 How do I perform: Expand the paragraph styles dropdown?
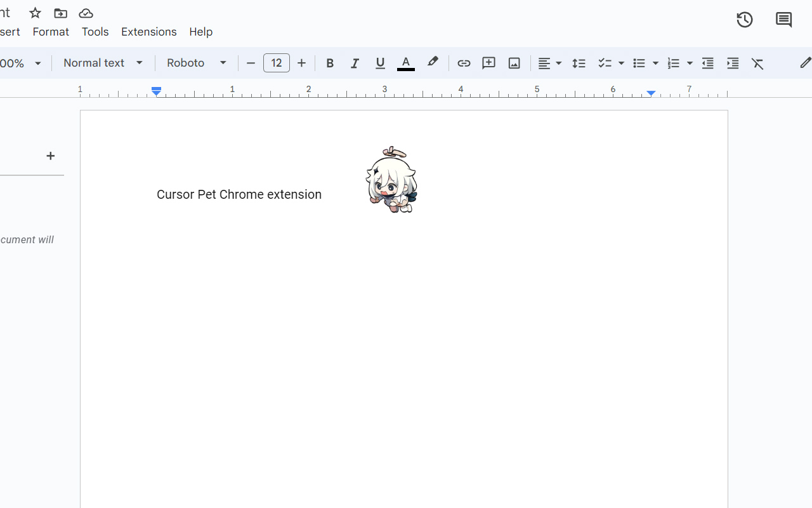point(103,63)
